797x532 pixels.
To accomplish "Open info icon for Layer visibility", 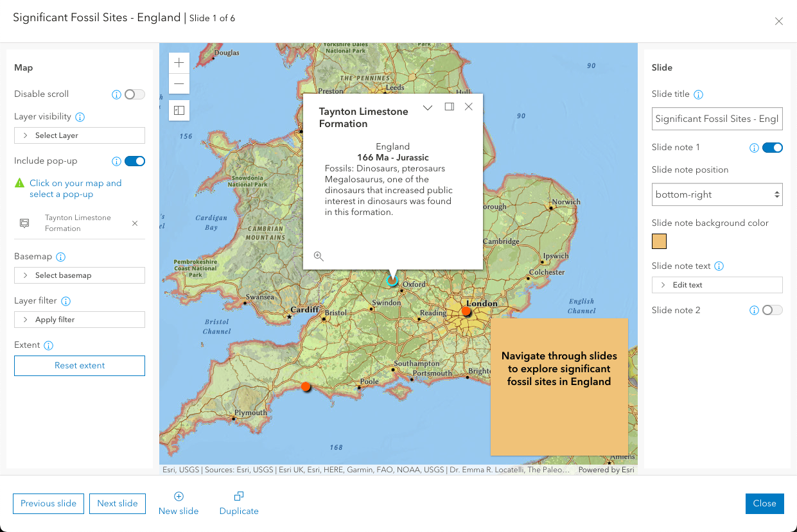I will coord(80,117).
